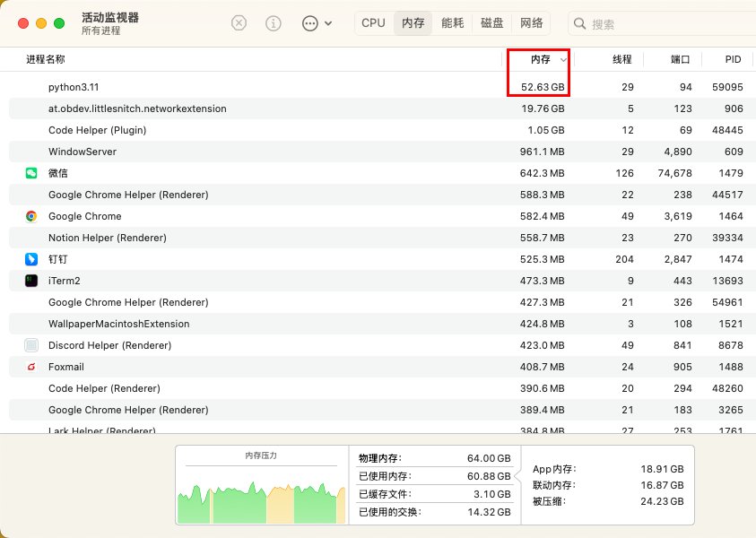
Task: Expand the chevron beside the ellipsis button
Action: (x=328, y=23)
